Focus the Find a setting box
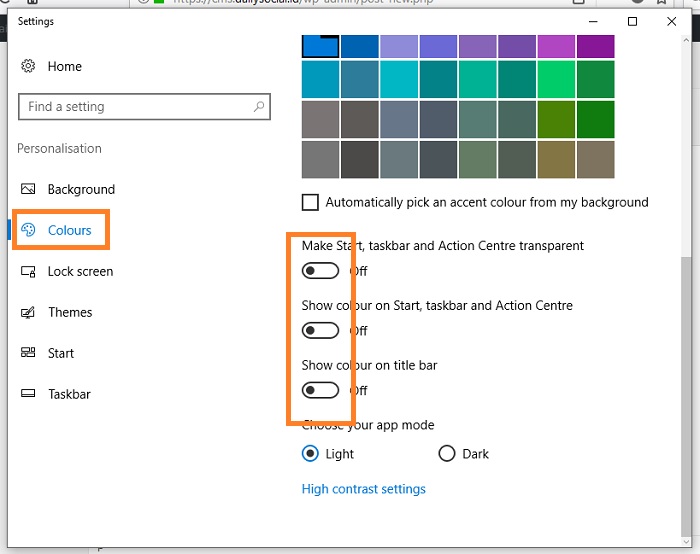The width and height of the screenshot is (700, 554). click(144, 107)
